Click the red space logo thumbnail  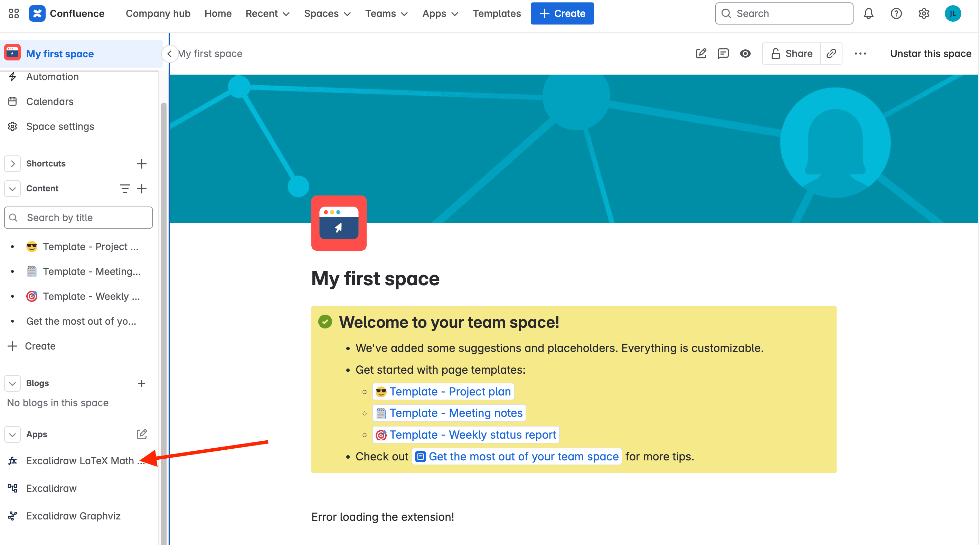tap(339, 223)
